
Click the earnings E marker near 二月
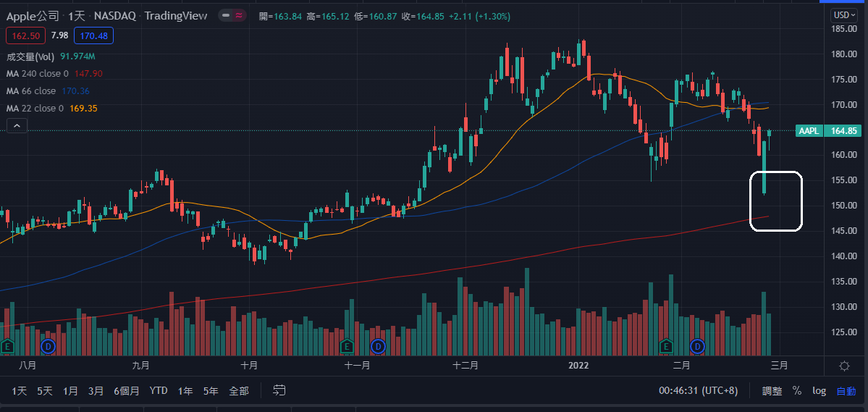666,347
